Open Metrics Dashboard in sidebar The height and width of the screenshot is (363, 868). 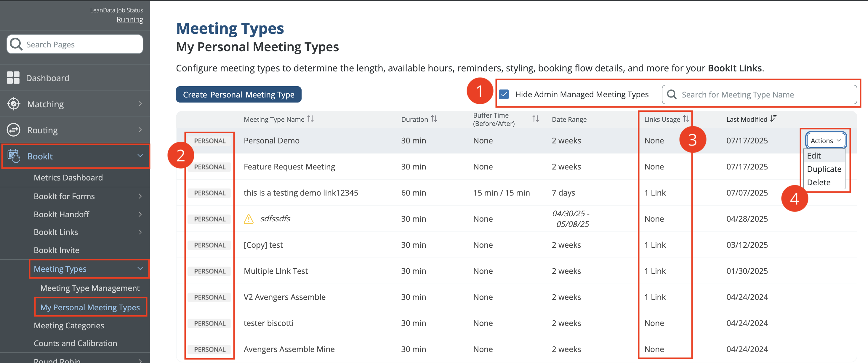(68, 177)
